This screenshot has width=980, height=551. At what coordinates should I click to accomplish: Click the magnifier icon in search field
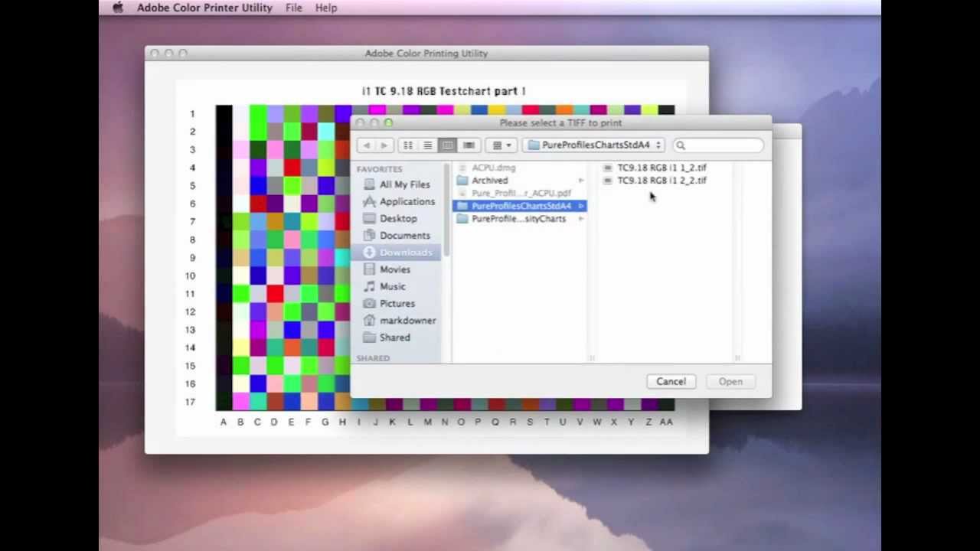(x=681, y=145)
